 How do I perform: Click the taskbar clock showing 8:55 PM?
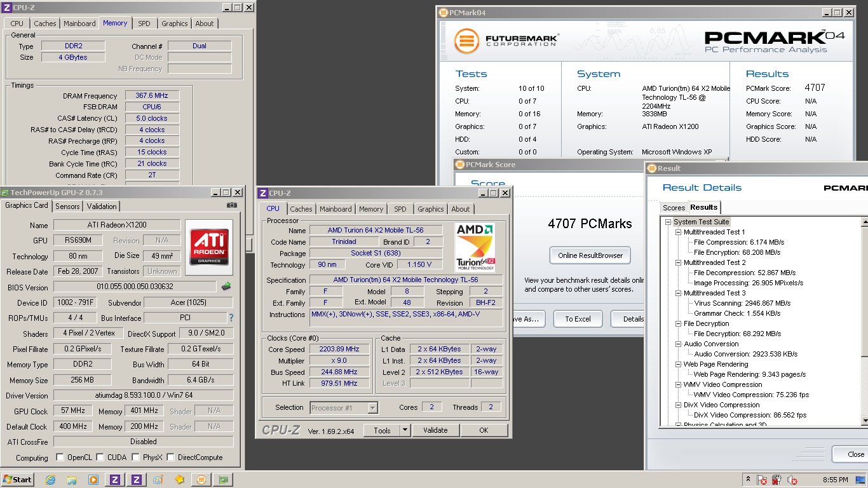[x=835, y=480]
